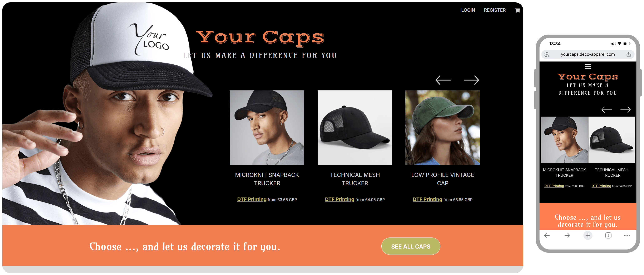The image size is (644, 275).
Task: Tap the phone browser share icon
Action: 628,55
